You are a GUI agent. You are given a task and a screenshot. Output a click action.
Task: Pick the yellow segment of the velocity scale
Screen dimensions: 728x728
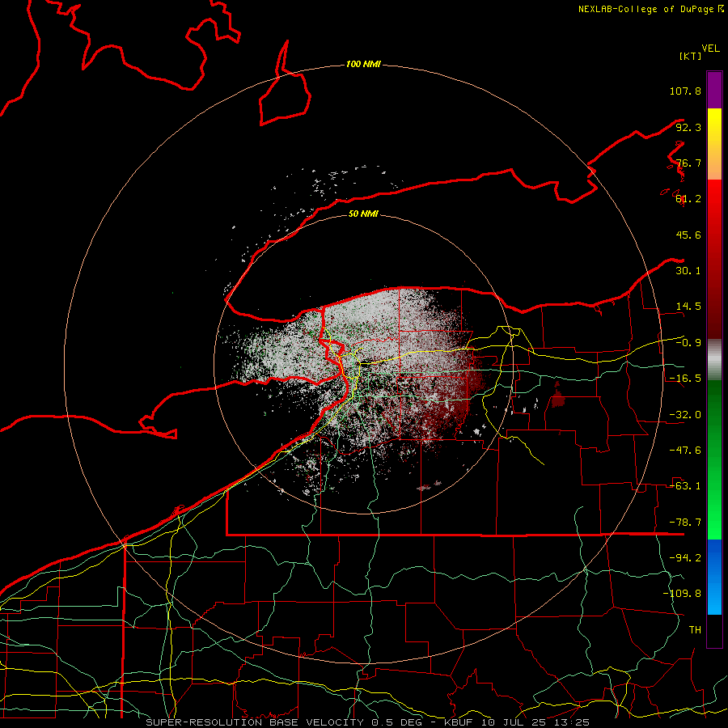coord(714,144)
